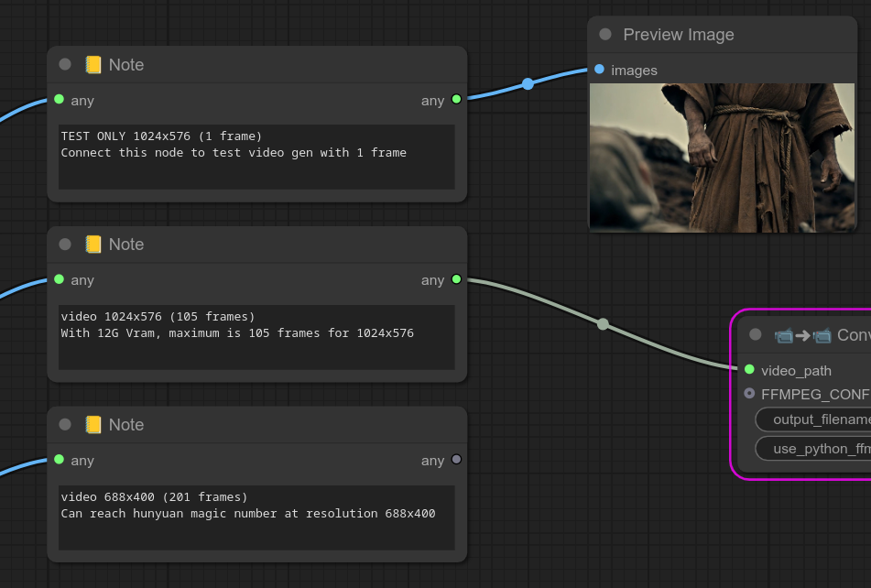Click the FFMPEG_CONFIG input port

pyautogui.click(x=749, y=394)
